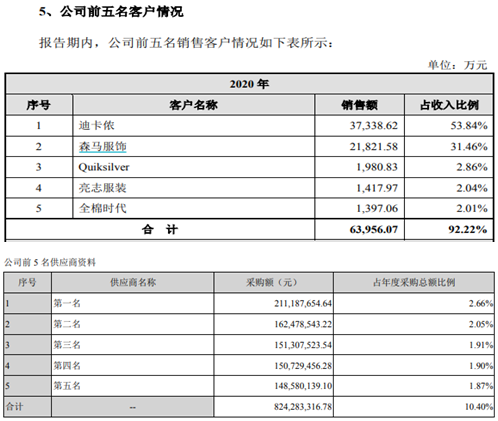This screenshot has width=498, height=421.
Task: Click the 供应商名称 column header
Action: (133, 283)
